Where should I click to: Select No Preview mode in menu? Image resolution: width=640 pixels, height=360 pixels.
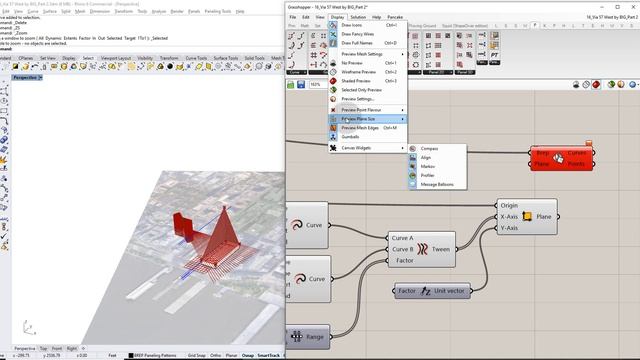click(x=368, y=63)
